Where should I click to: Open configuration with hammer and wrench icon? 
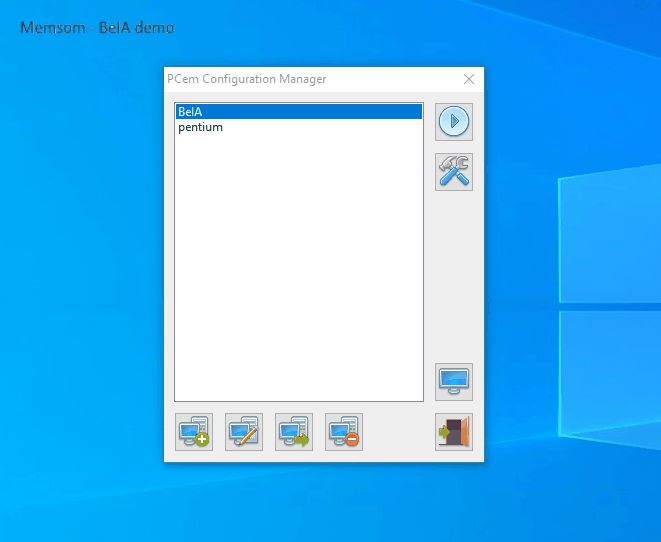coord(454,172)
